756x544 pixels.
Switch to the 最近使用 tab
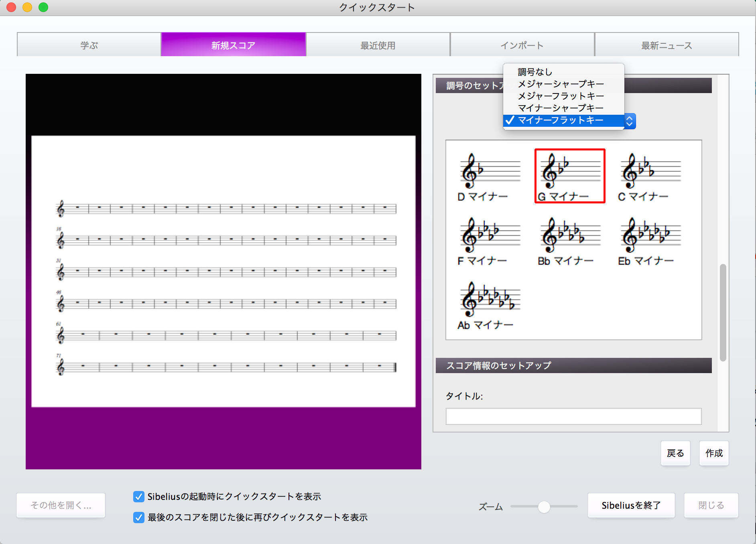(x=378, y=45)
